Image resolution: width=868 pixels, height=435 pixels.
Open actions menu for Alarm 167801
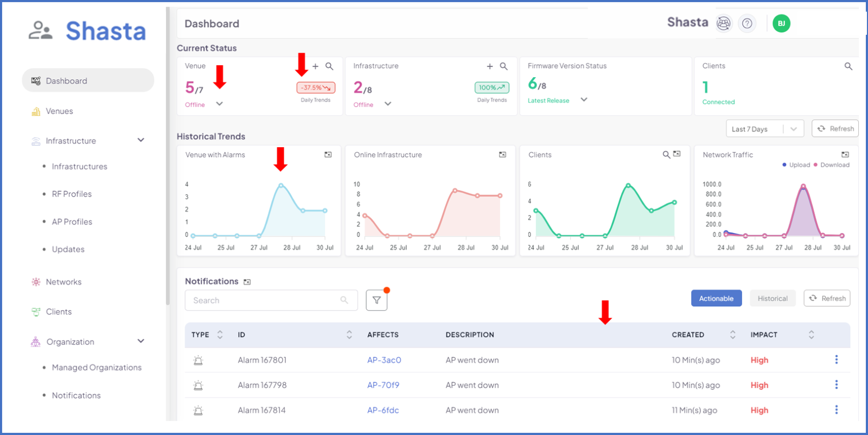point(837,360)
